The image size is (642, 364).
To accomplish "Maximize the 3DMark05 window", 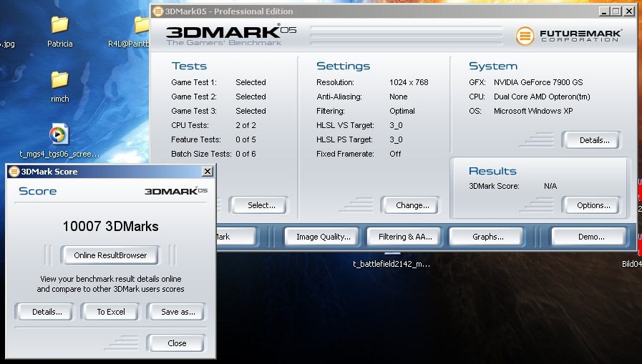I will click(616, 11).
